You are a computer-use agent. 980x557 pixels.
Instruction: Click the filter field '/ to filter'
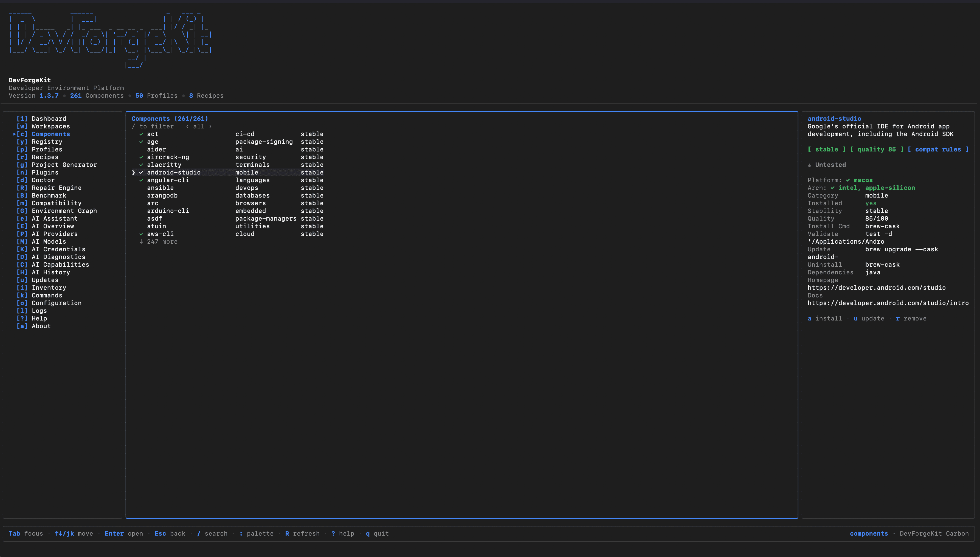(x=153, y=126)
